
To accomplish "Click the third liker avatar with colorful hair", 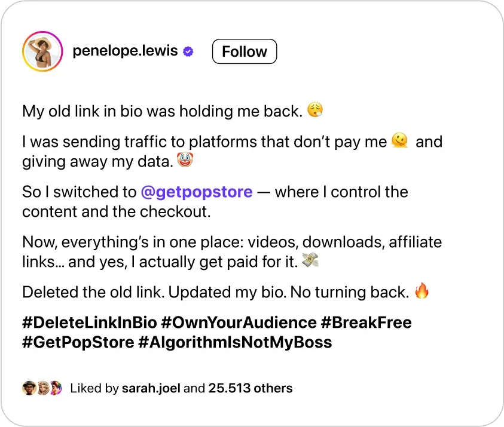I will pyautogui.click(x=56, y=388).
